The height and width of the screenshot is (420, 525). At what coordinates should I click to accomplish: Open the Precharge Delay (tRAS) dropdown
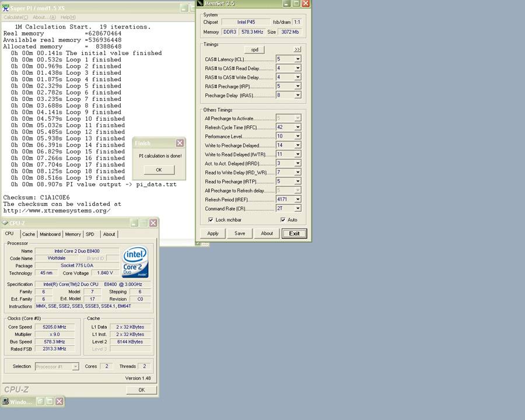[297, 95]
